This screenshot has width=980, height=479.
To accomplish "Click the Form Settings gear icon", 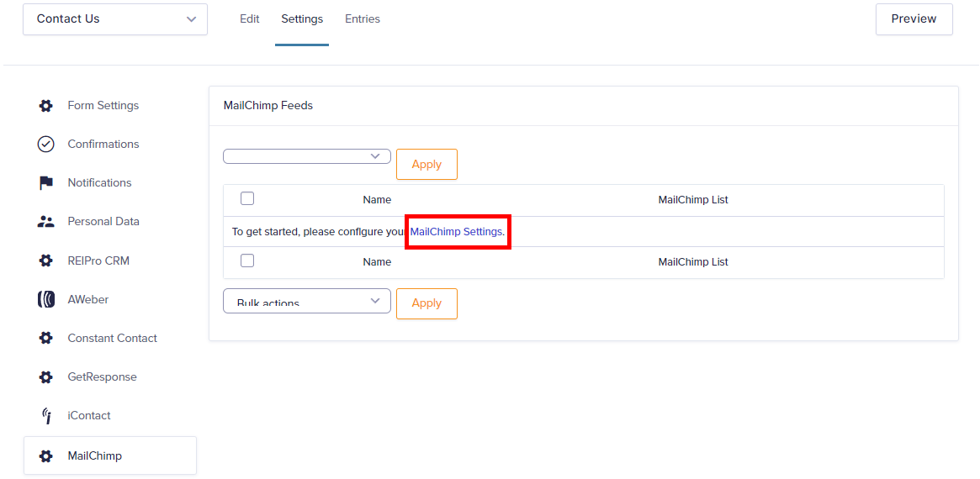I will coord(45,106).
